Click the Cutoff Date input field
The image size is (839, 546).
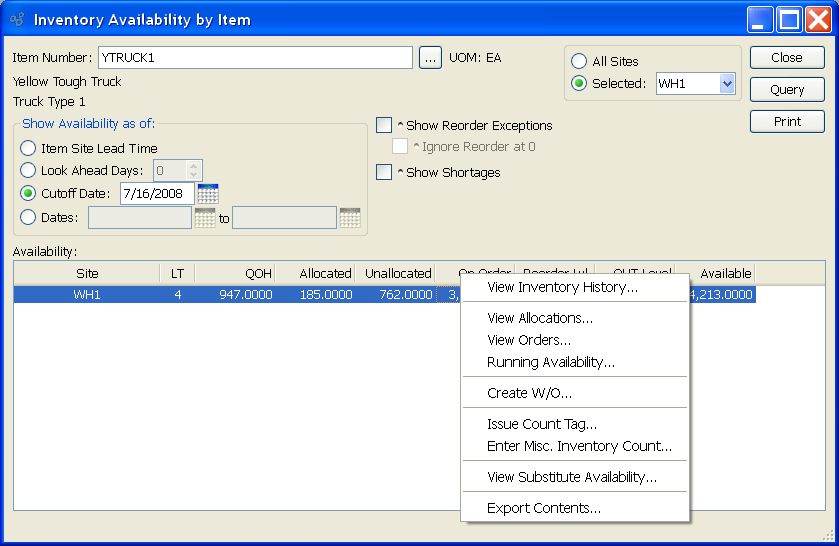[x=157, y=193]
